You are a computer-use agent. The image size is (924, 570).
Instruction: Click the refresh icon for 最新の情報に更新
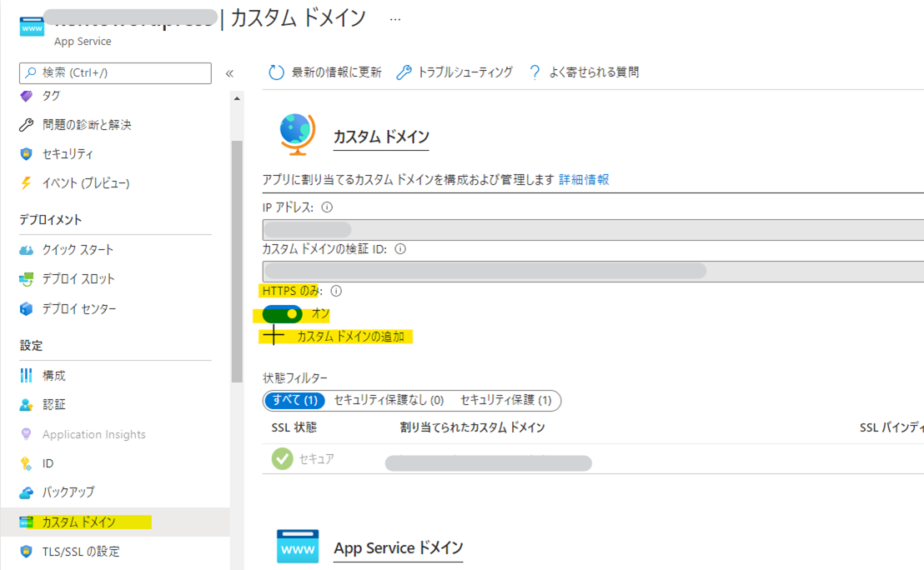(276, 72)
